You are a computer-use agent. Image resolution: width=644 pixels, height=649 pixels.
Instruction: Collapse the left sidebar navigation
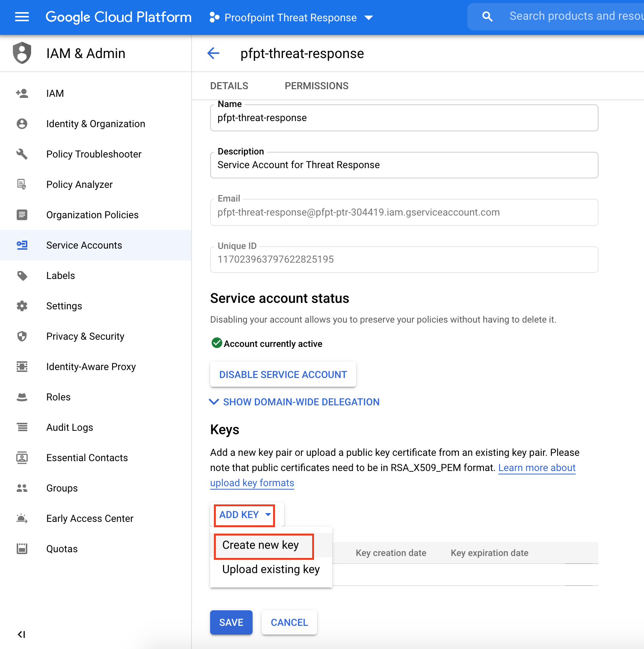[22, 634]
